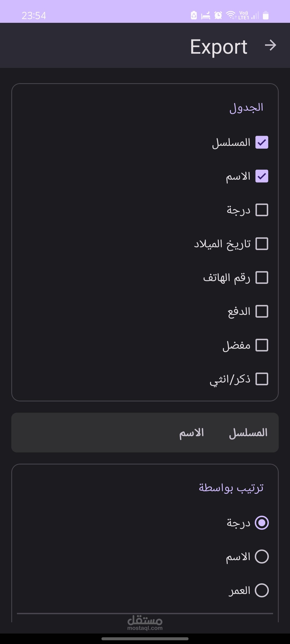
Task: Tap the Wi-Fi signal status icon
Action: pos(231,15)
